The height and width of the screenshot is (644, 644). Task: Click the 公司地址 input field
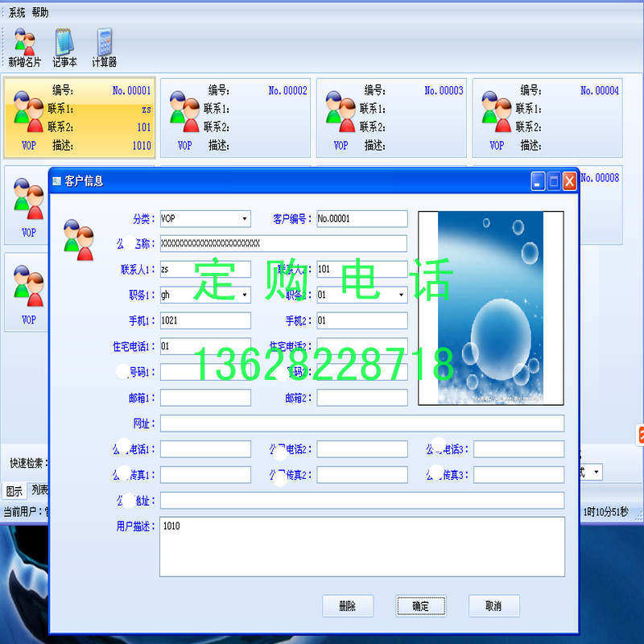click(361, 500)
